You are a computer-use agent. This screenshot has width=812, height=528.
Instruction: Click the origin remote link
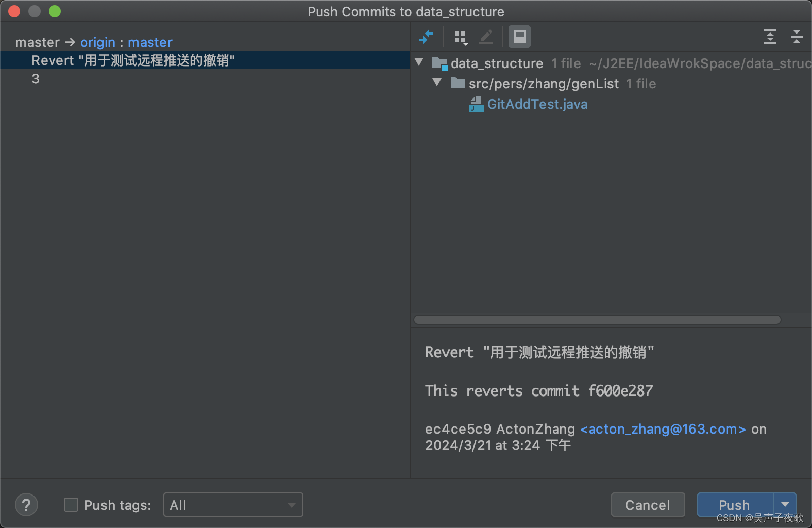tap(97, 42)
